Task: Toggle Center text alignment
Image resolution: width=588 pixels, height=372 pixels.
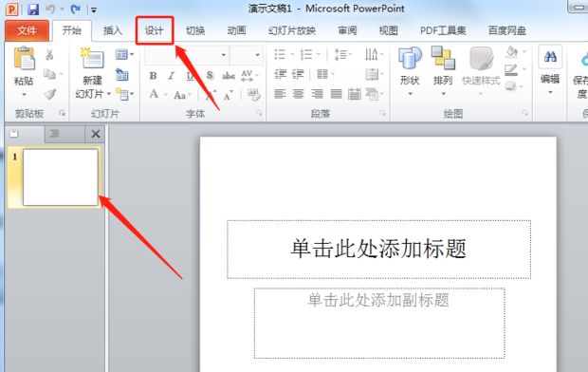Action: pyautogui.click(x=299, y=94)
